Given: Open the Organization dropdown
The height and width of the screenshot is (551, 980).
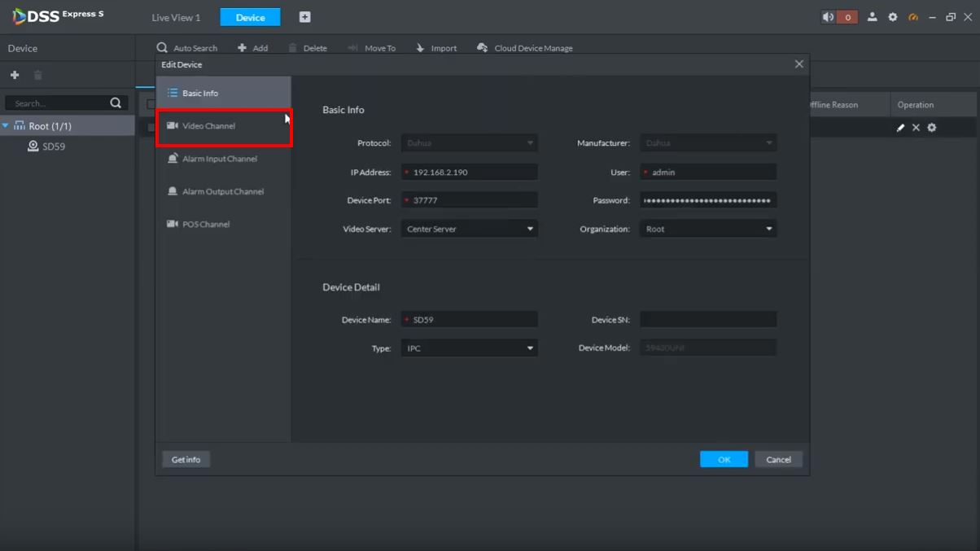Looking at the screenshot, I should [x=708, y=229].
